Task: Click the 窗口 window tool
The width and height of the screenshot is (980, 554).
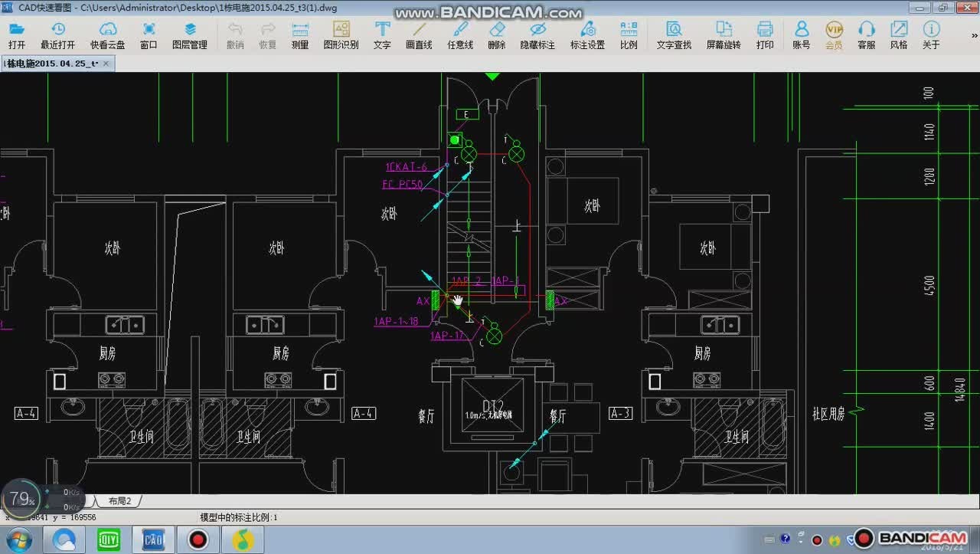Action: pyautogui.click(x=149, y=35)
